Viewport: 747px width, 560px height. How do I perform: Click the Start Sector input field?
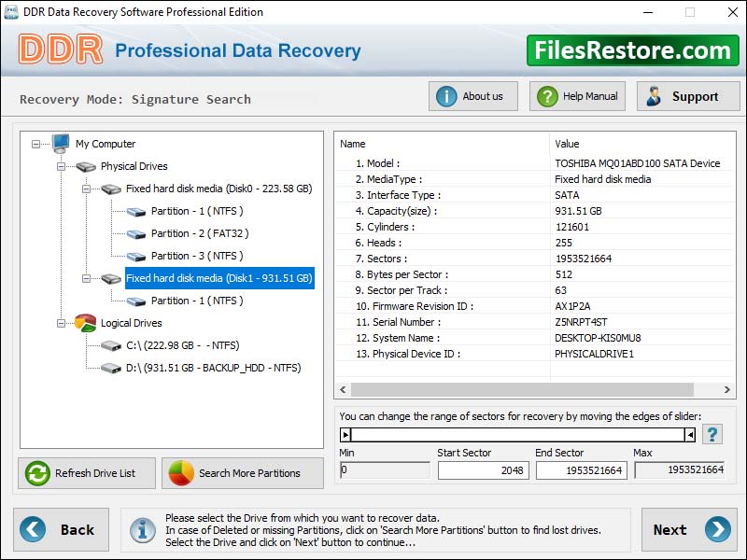483,470
